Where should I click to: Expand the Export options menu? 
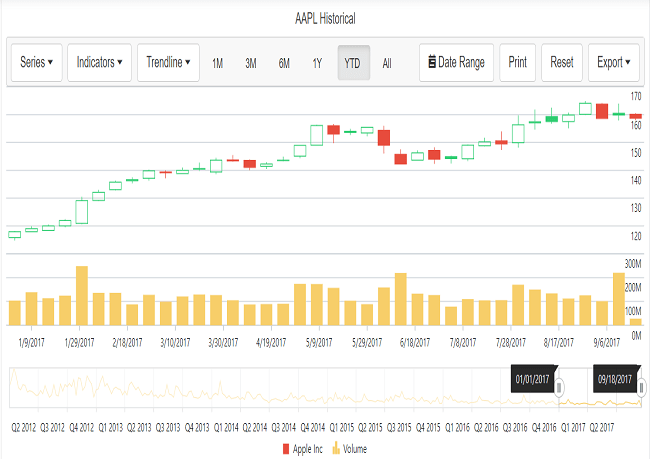click(613, 62)
